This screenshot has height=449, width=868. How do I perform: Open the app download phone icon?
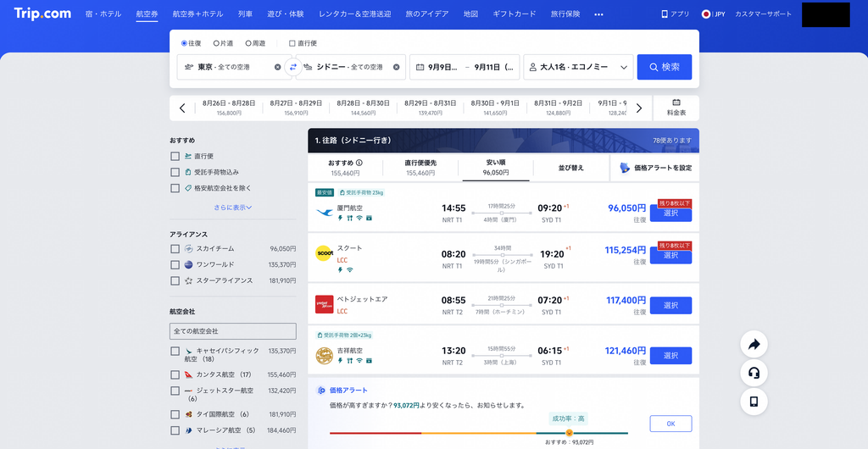click(x=665, y=14)
